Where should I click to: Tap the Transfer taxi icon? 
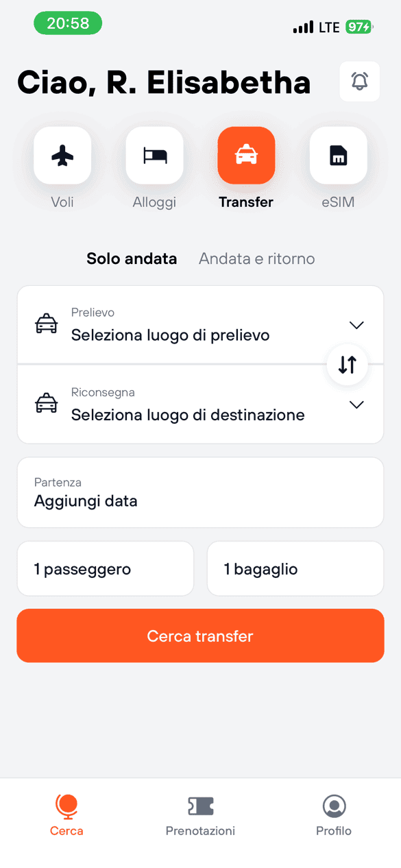tap(246, 156)
